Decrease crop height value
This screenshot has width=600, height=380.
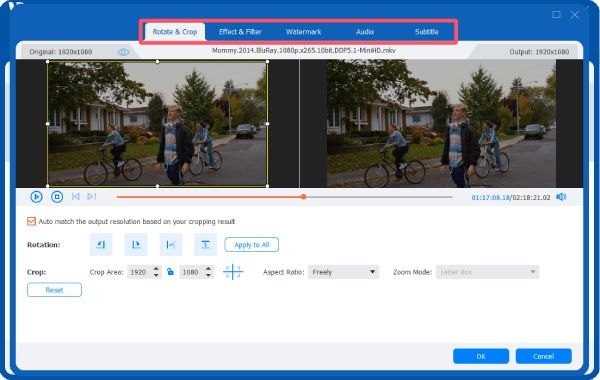tap(208, 275)
